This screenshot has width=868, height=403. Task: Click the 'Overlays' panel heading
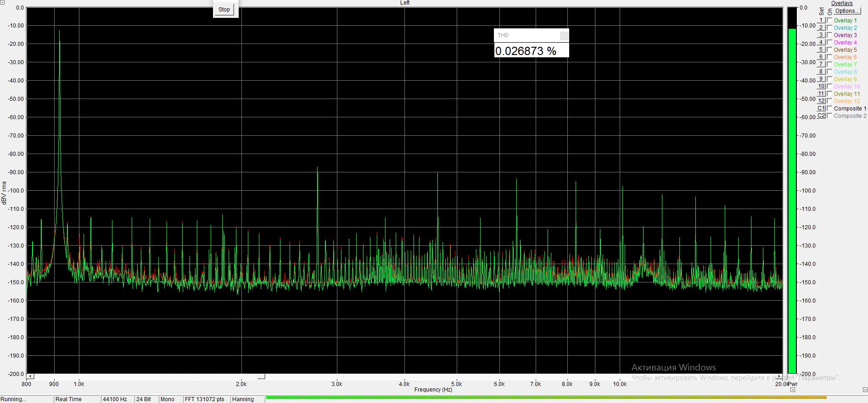click(842, 3)
